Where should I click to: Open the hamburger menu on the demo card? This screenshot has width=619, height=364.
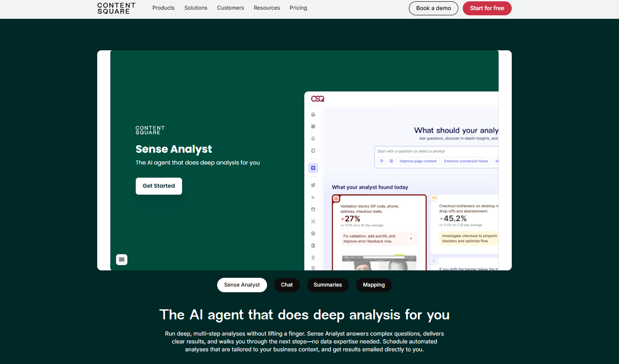(122, 259)
